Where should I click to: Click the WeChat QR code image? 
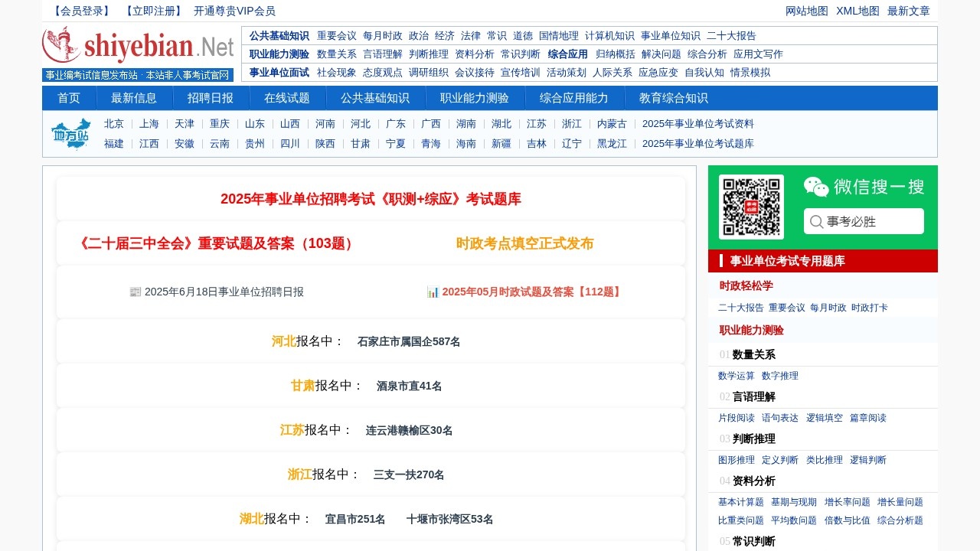pyautogui.click(x=751, y=207)
